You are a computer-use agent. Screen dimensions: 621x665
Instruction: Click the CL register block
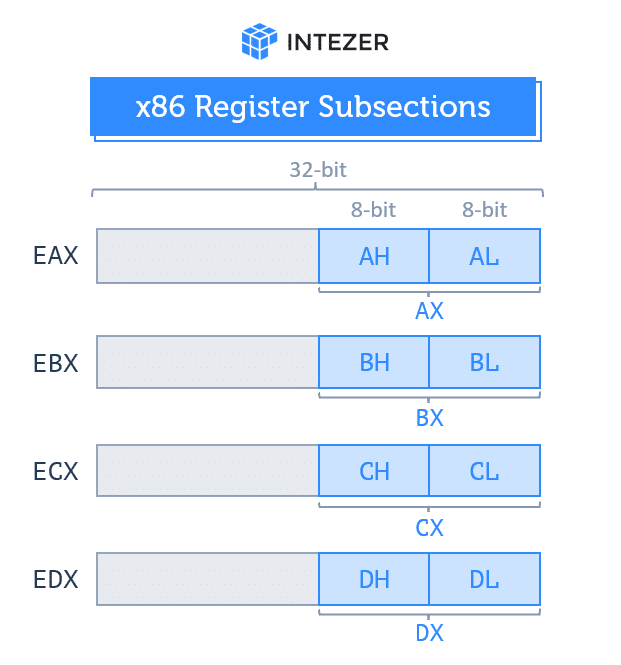coord(485,470)
